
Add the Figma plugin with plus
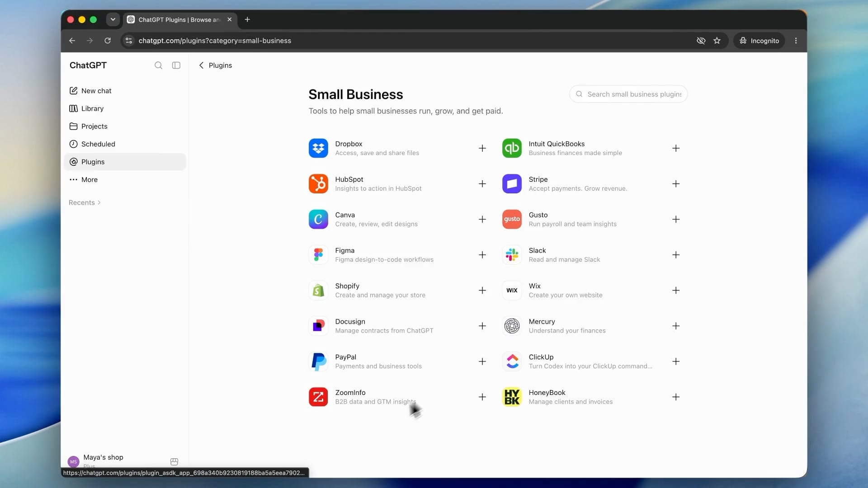pyautogui.click(x=482, y=255)
